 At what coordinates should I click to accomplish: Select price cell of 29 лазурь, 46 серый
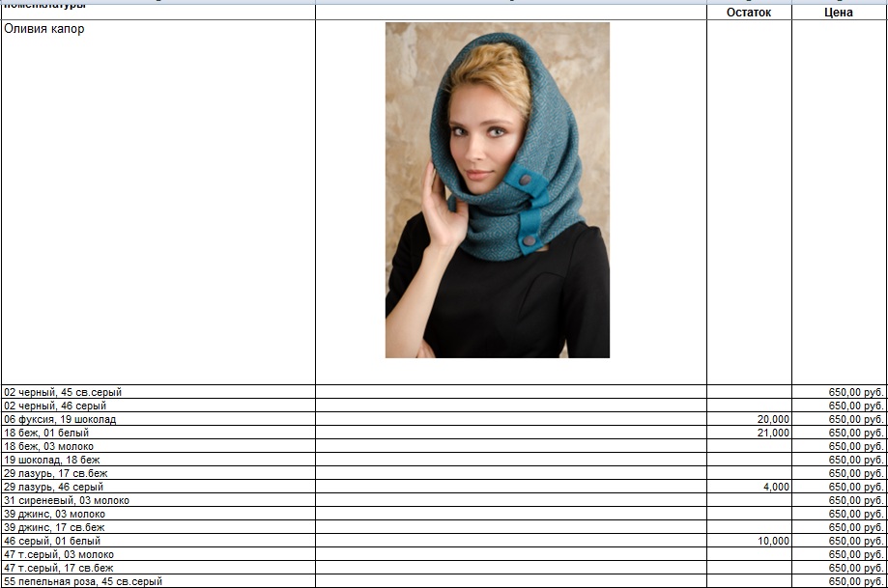click(x=839, y=487)
